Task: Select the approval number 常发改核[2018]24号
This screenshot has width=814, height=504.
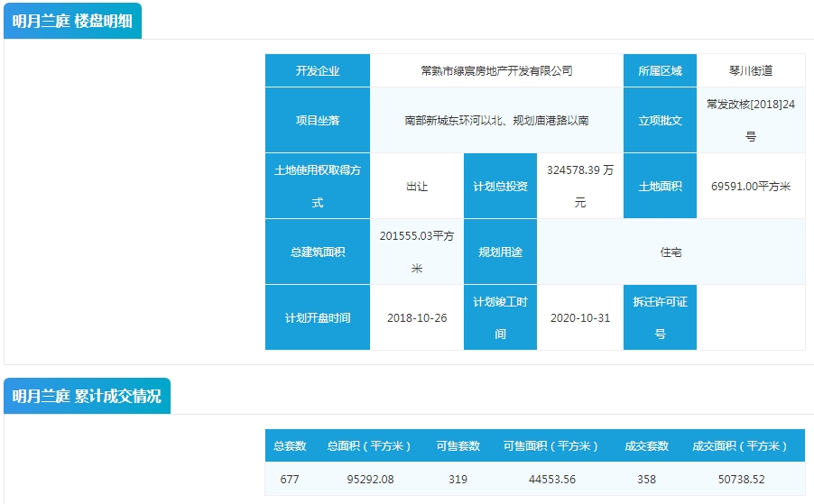Action: point(750,120)
